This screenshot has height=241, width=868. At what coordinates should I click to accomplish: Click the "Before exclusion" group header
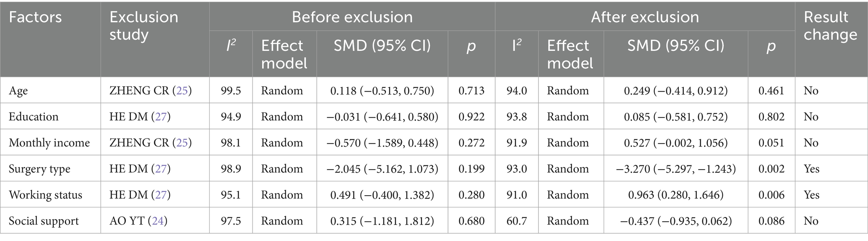tap(352, 17)
